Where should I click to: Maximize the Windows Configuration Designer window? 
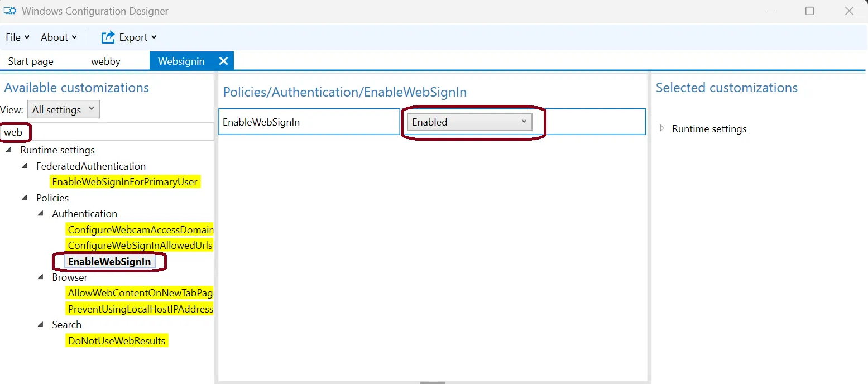pyautogui.click(x=809, y=11)
